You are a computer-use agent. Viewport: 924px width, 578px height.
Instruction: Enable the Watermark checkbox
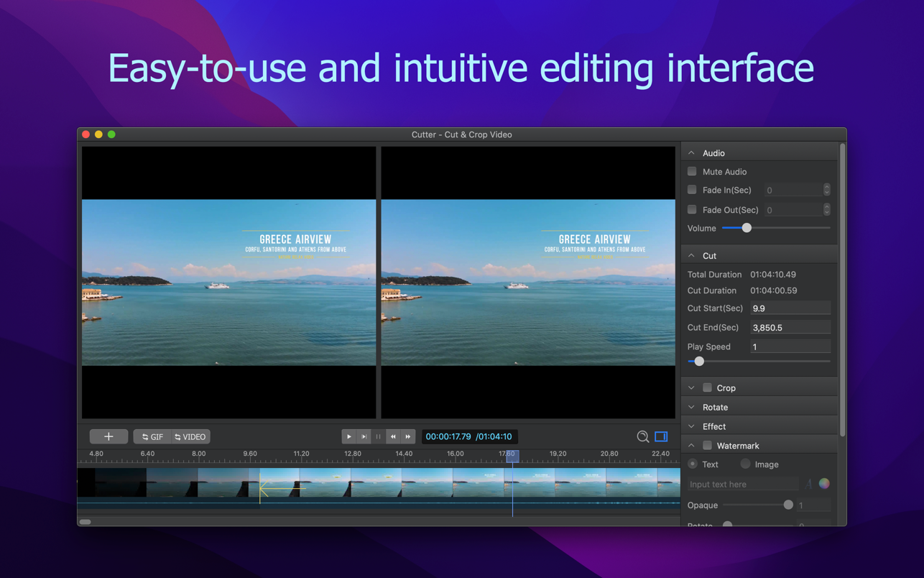[x=708, y=446]
